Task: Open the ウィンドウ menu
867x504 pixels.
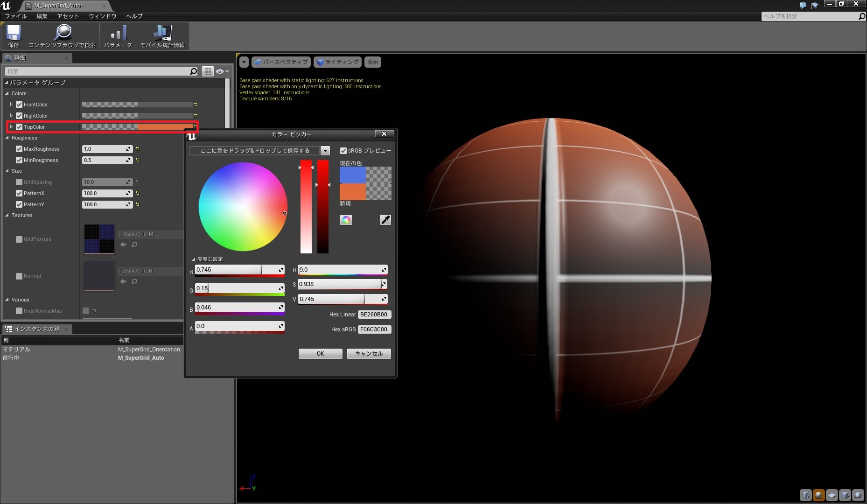Action: tap(102, 16)
